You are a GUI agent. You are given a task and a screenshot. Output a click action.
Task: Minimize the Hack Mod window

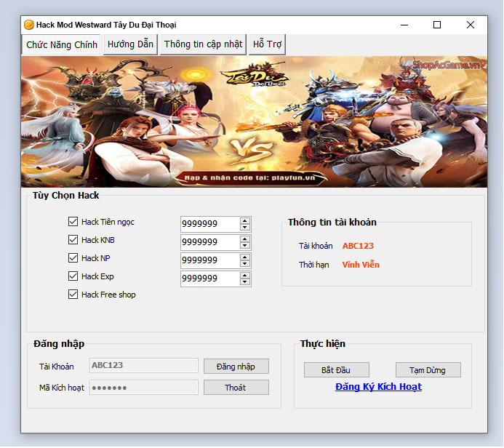pyautogui.click(x=404, y=25)
